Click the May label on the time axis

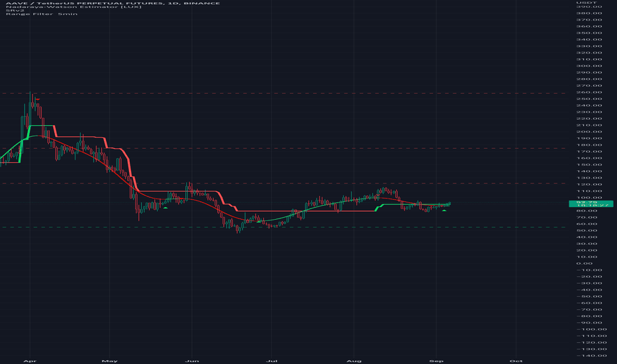109,361
